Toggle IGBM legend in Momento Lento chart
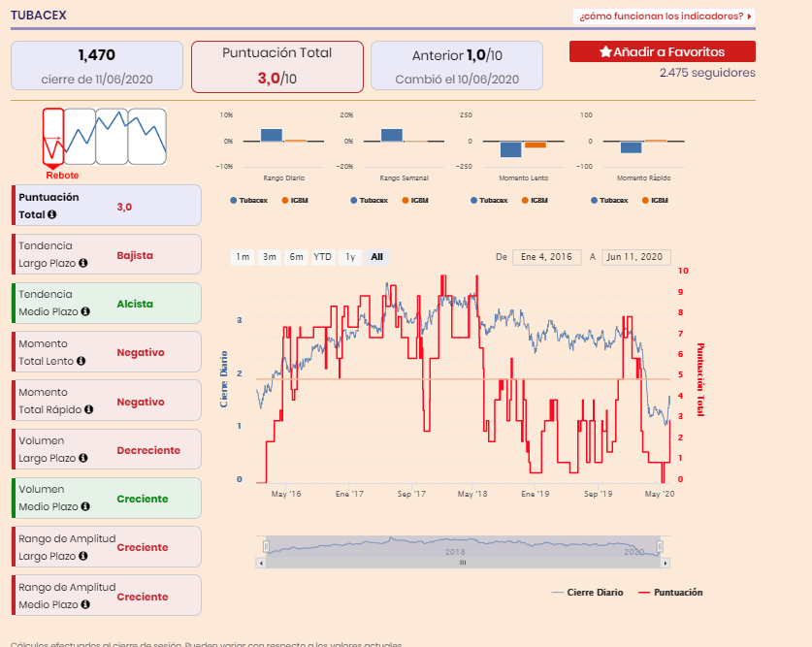Screen dimensions: 812x647 (x=535, y=201)
